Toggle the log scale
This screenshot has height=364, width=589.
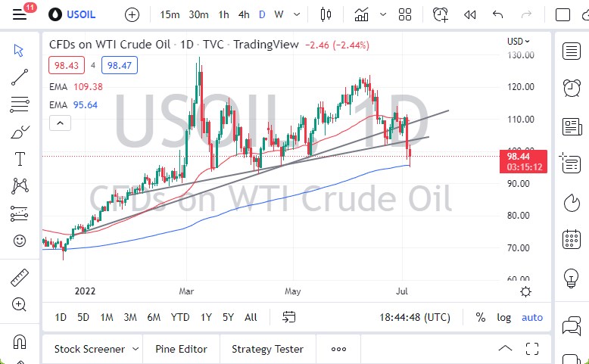(x=503, y=317)
